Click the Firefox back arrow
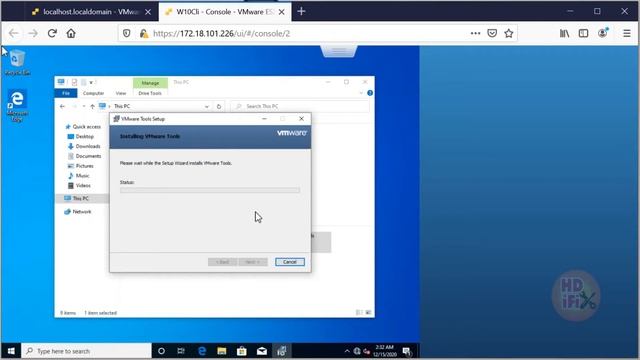Viewport: 640px width, 360px height. pyautogui.click(x=13, y=33)
